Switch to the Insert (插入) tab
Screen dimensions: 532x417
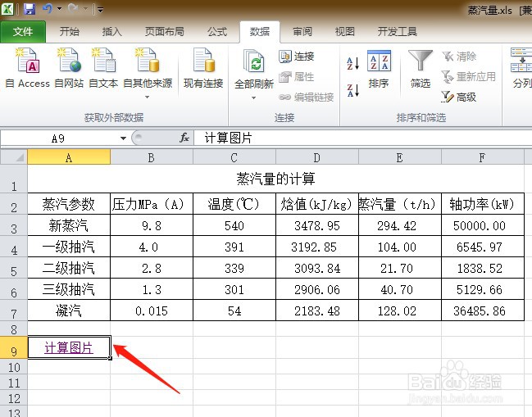coord(112,32)
